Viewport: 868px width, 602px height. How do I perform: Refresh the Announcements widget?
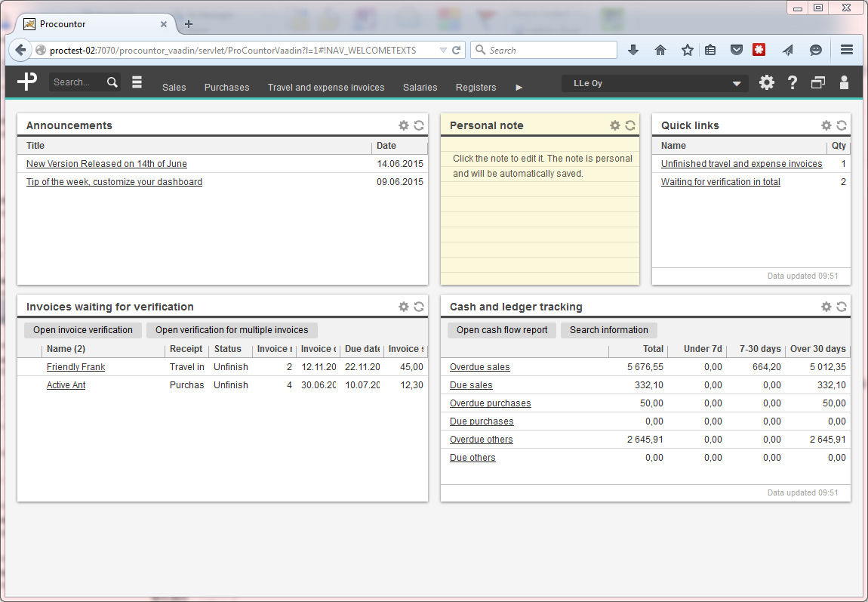[x=419, y=125]
